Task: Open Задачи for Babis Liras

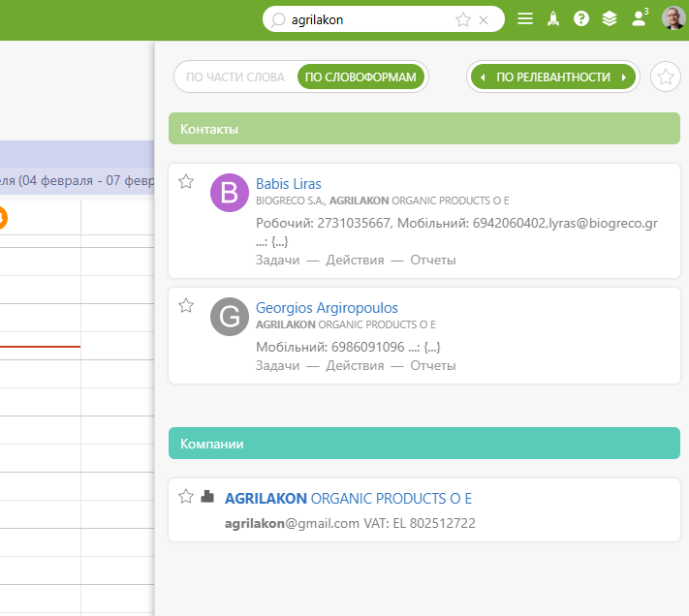Action: (278, 260)
